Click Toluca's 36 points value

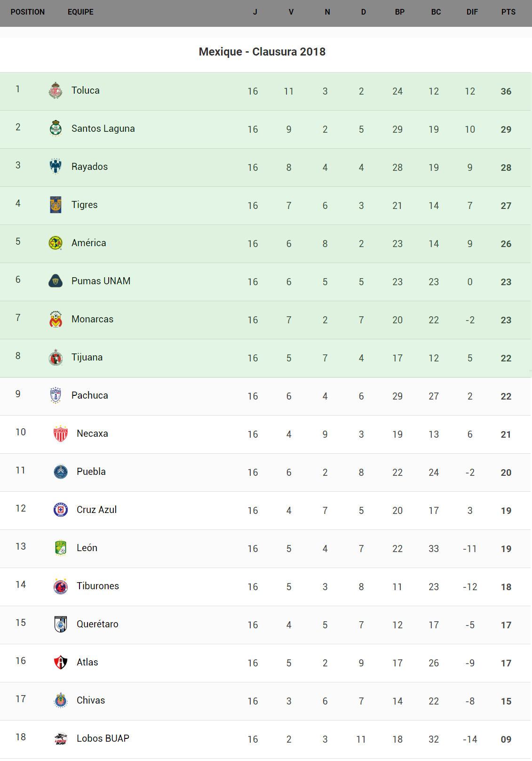coord(506,91)
